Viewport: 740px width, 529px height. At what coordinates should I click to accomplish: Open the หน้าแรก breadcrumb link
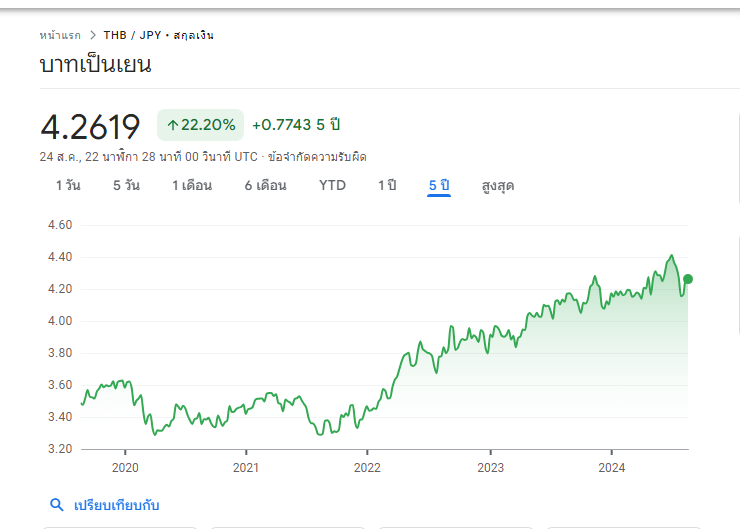click(59, 35)
